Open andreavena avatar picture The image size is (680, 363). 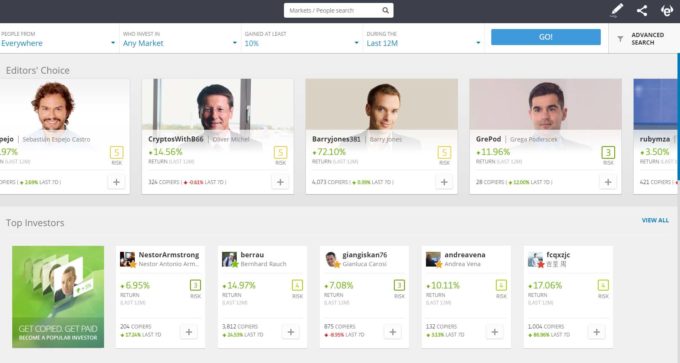(x=433, y=259)
